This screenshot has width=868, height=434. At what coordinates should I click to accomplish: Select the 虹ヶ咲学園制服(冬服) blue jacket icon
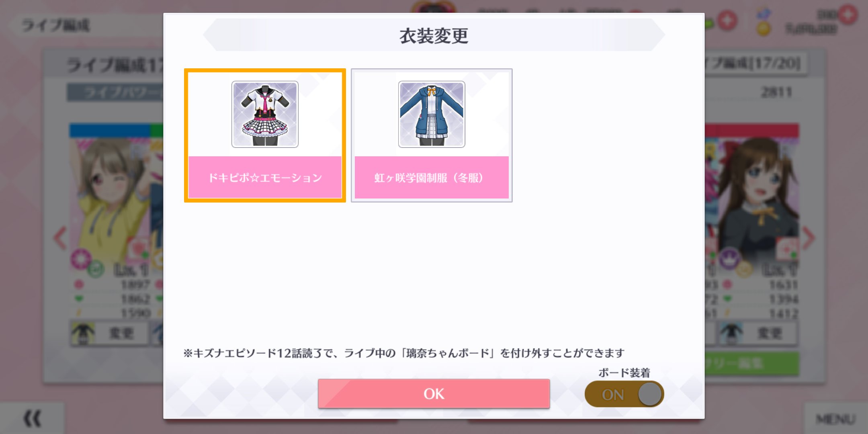point(432,114)
